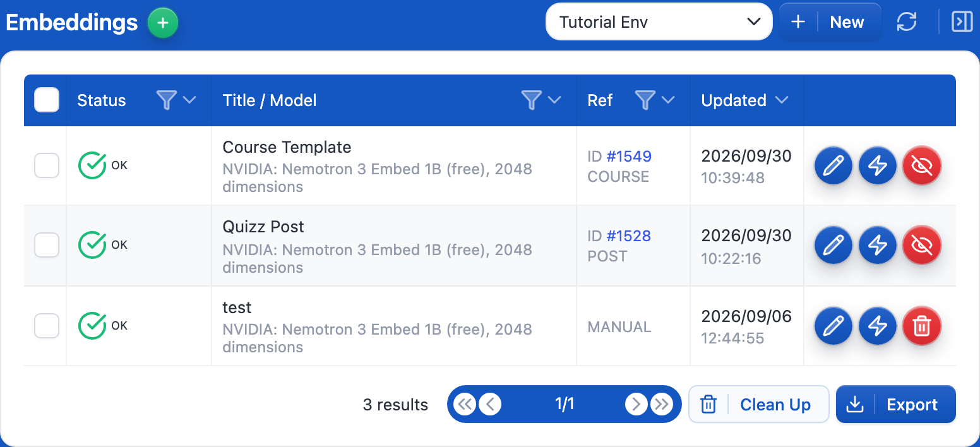This screenshot has width=980, height=447.
Task: Click the OK status icon for Quizz Post
Action: (x=92, y=245)
